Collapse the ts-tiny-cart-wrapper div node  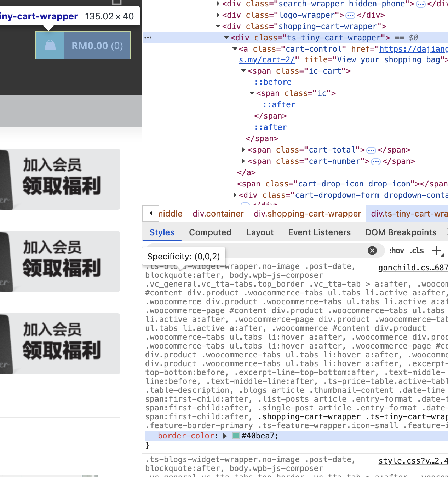pyautogui.click(x=226, y=38)
